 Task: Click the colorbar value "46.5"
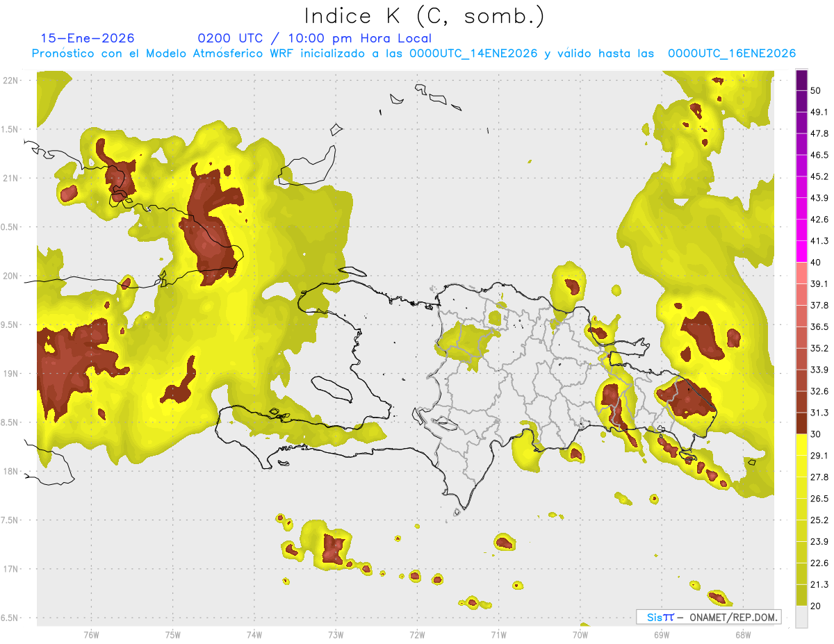point(819,155)
